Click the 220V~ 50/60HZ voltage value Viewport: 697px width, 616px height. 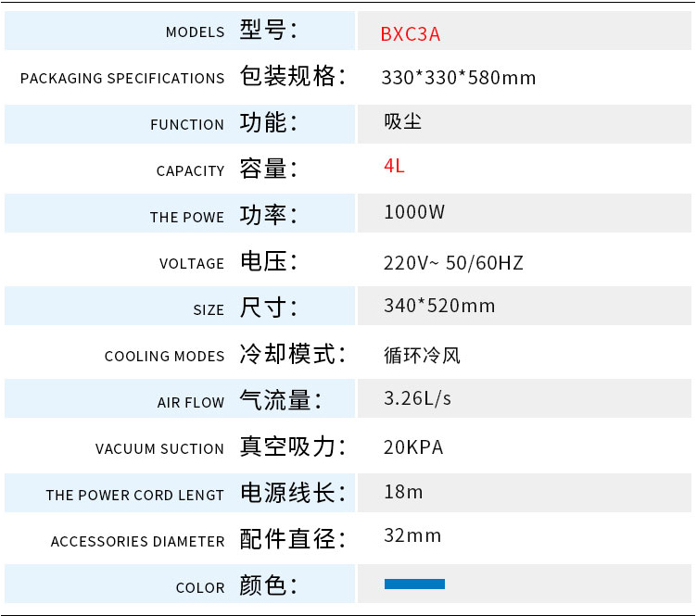click(x=453, y=263)
